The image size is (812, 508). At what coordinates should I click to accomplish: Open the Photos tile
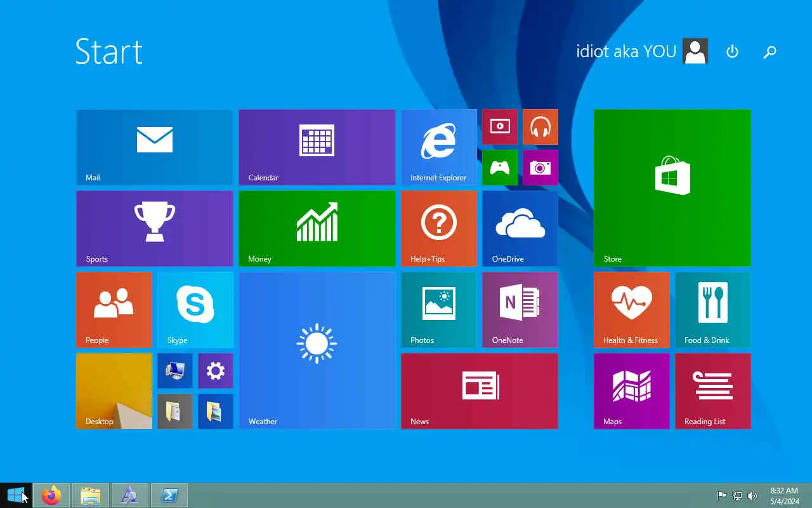point(439,310)
